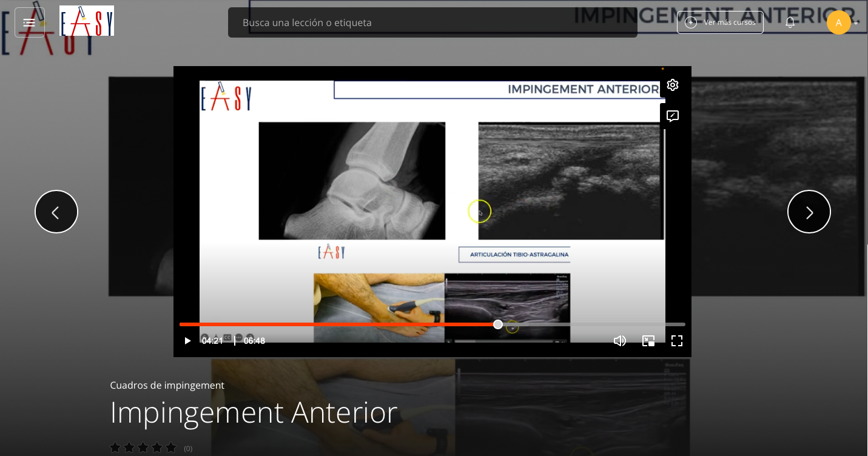This screenshot has height=456, width=868.
Task: Click the yellow marker on the timeline
Action: pyautogui.click(x=512, y=327)
